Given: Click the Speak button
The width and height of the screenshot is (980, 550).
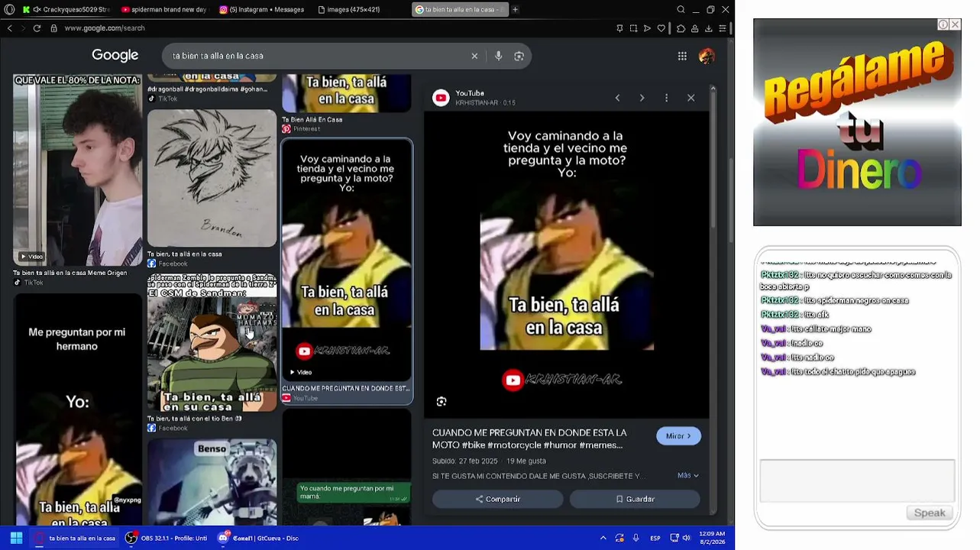Looking at the screenshot, I should click(930, 513).
